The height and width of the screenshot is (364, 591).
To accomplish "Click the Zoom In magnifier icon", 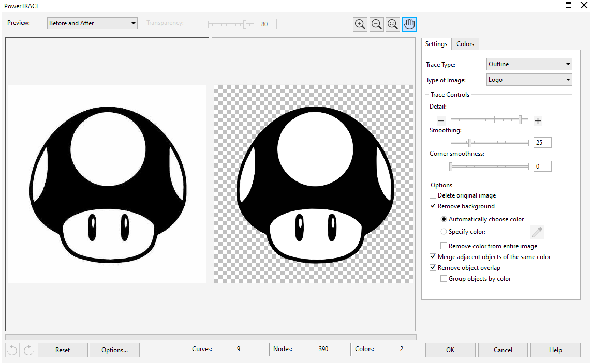I will click(x=360, y=24).
